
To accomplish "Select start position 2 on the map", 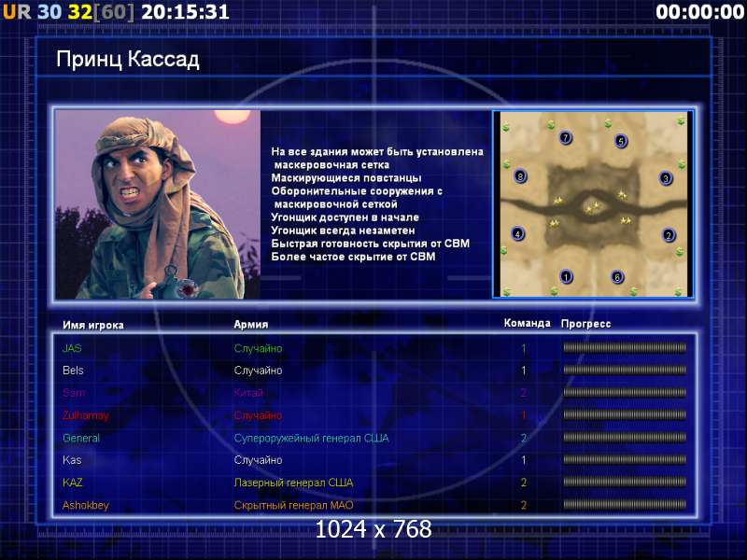I will (669, 235).
